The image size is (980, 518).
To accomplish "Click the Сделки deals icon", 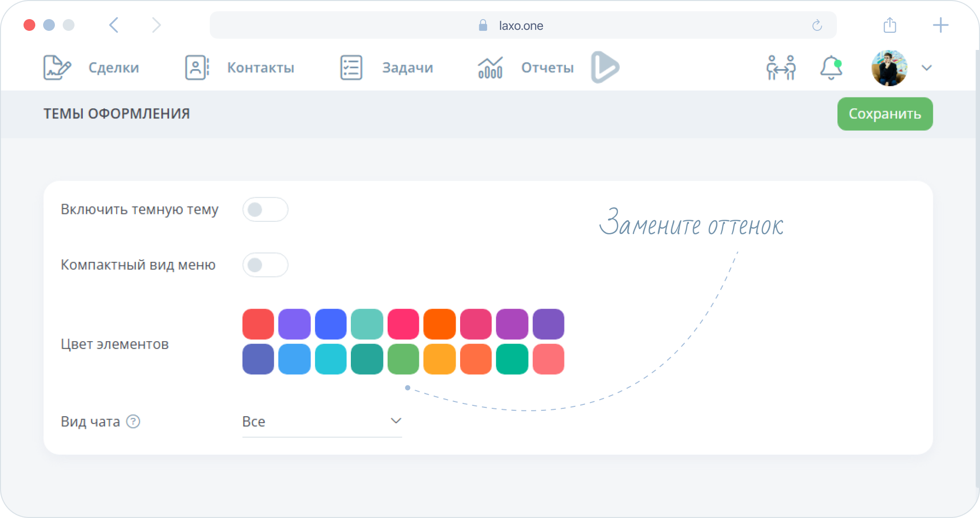I will click(57, 68).
